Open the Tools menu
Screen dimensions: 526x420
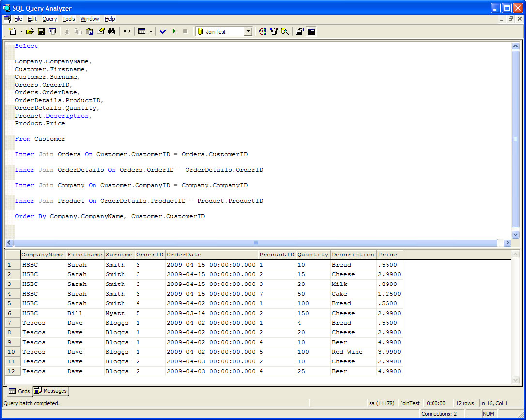(69, 19)
